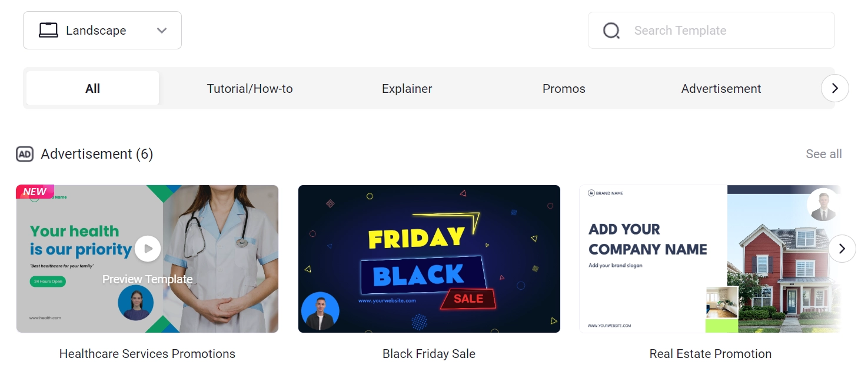Switch to the Tutorial/How-to tab

pyautogui.click(x=250, y=89)
